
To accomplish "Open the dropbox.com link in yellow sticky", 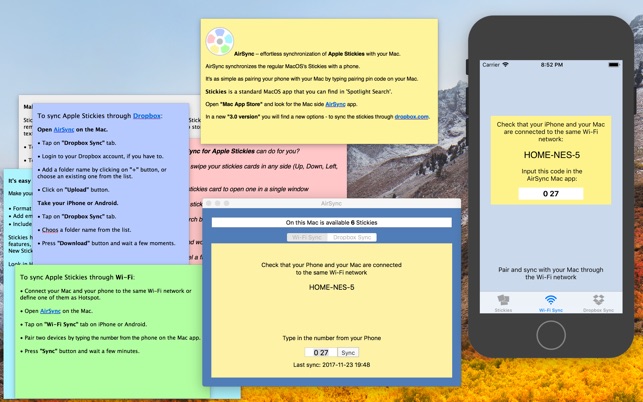I will tap(411, 116).
